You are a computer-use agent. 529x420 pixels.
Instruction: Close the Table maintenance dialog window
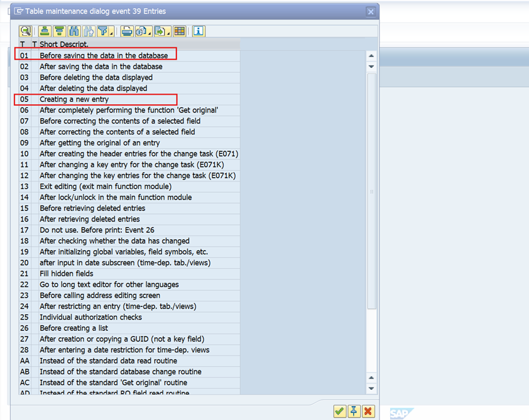371,11
